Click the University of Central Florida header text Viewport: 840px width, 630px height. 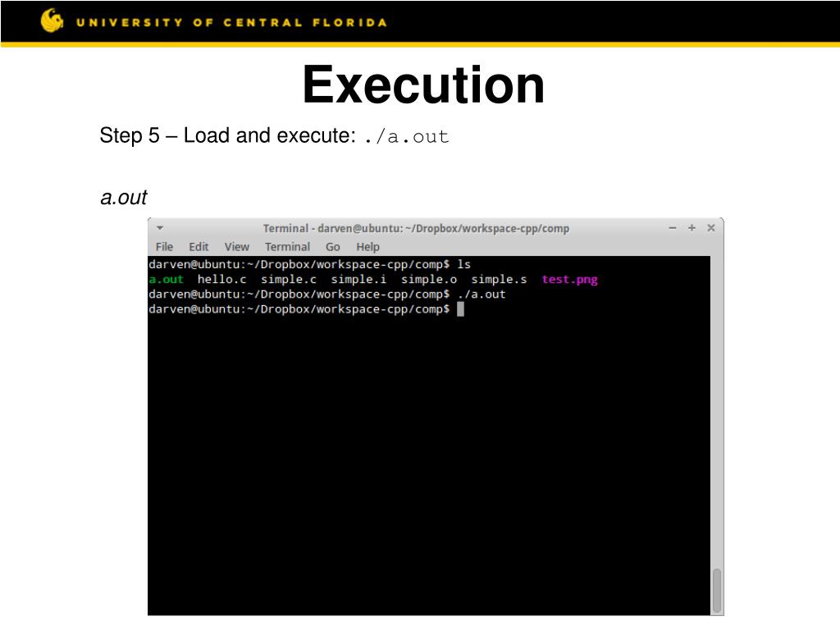[x=231, y=22]
